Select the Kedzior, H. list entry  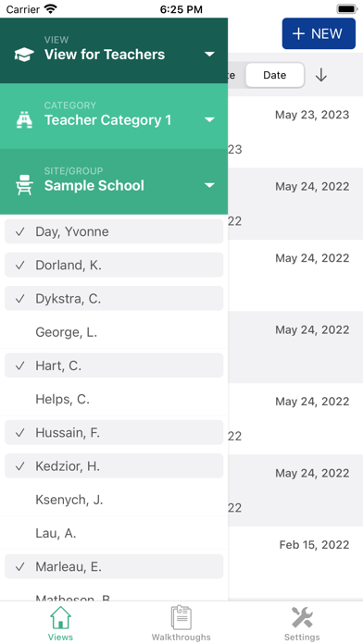pyautogui.click(x=114, y=466)
